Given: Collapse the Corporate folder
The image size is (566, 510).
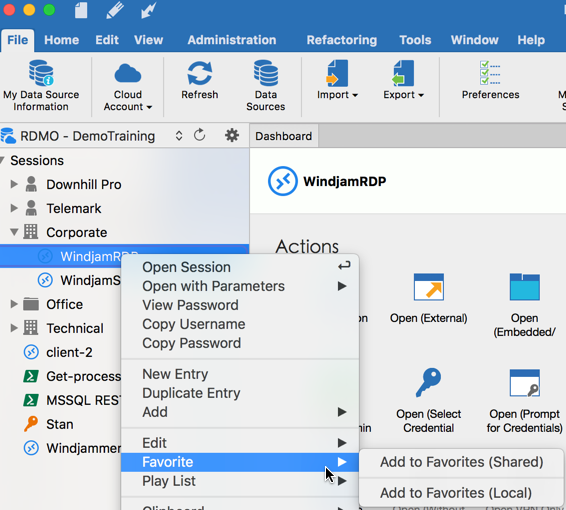Looking at the screenshot, I should point(14,232).
